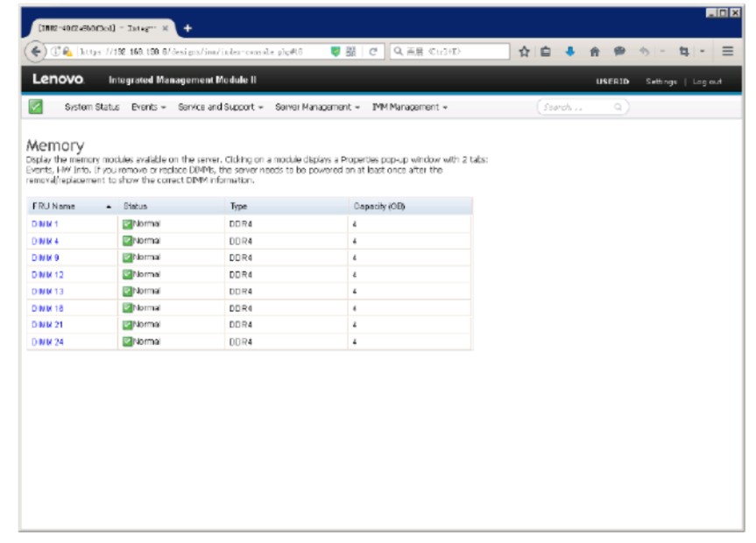
Task: Open the System Status page
Action: pyautogui.click(x=92, y=107)
